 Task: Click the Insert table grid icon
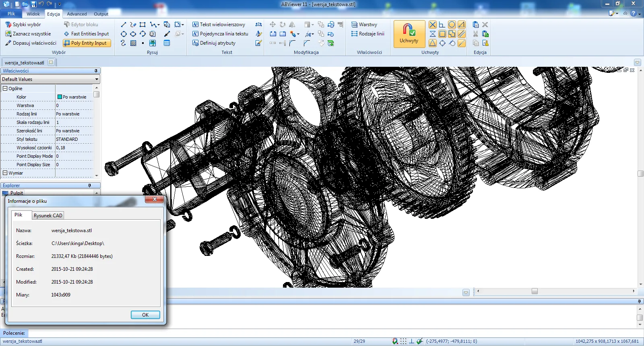point(167,43)
